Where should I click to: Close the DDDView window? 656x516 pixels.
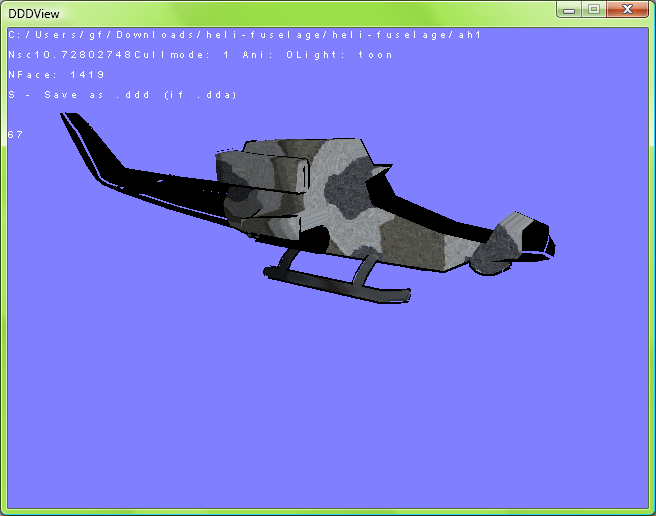[x=627, y=9]
